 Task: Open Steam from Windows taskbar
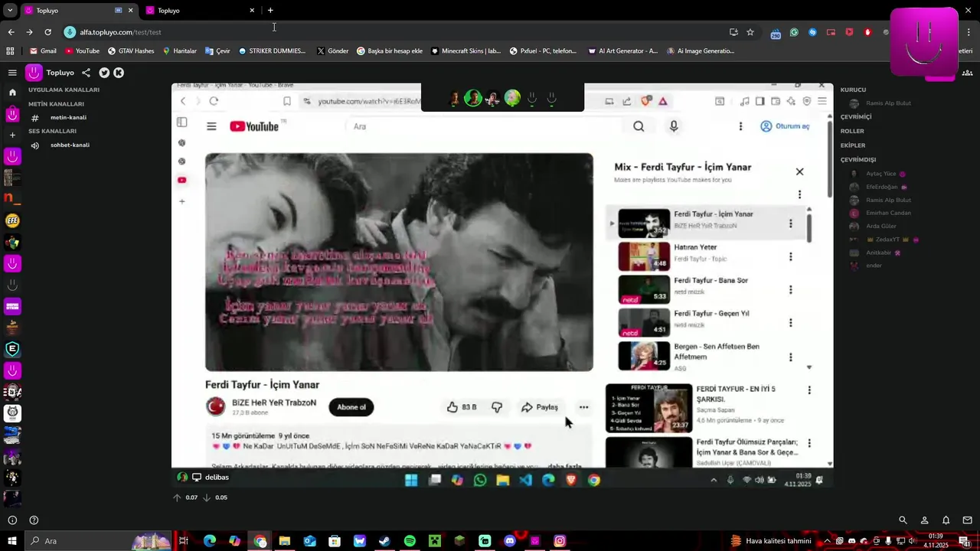tap(384, 541)
